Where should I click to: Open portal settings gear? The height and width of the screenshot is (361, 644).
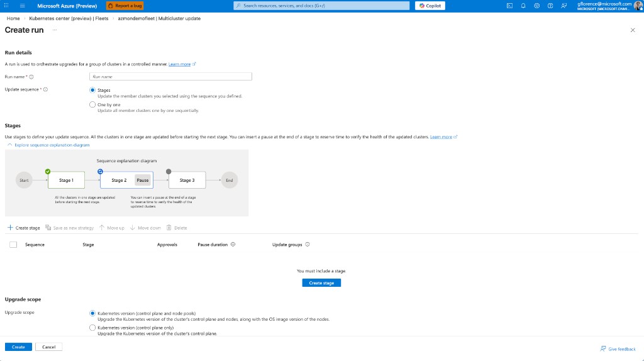536,6
